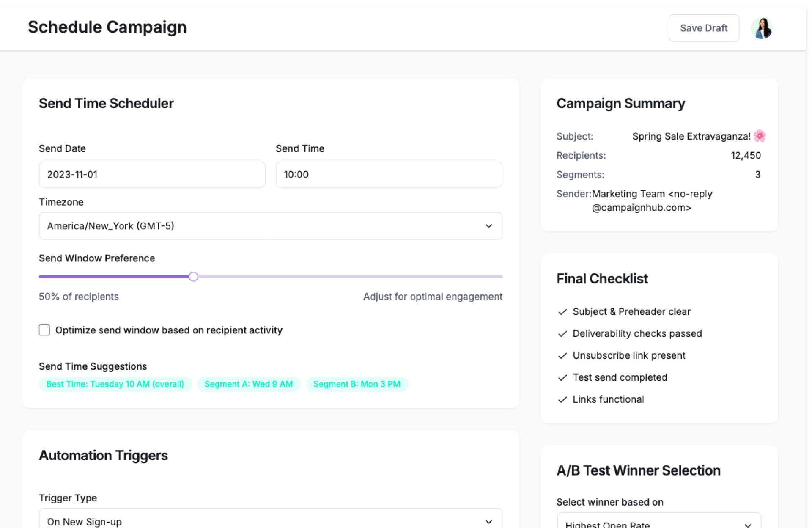Select Best Time Tuesday 10 AM suggestion
The height and width of the screenshot is (528, 812).
coord(115,384)
